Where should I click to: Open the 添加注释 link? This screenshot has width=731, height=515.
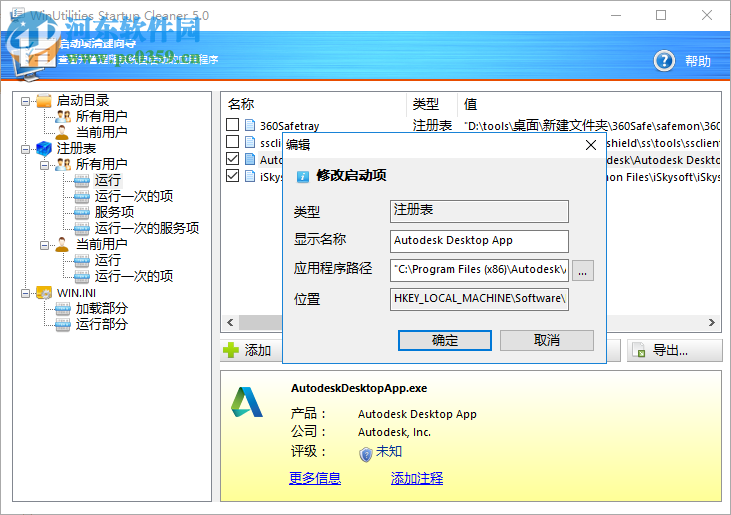417,478
